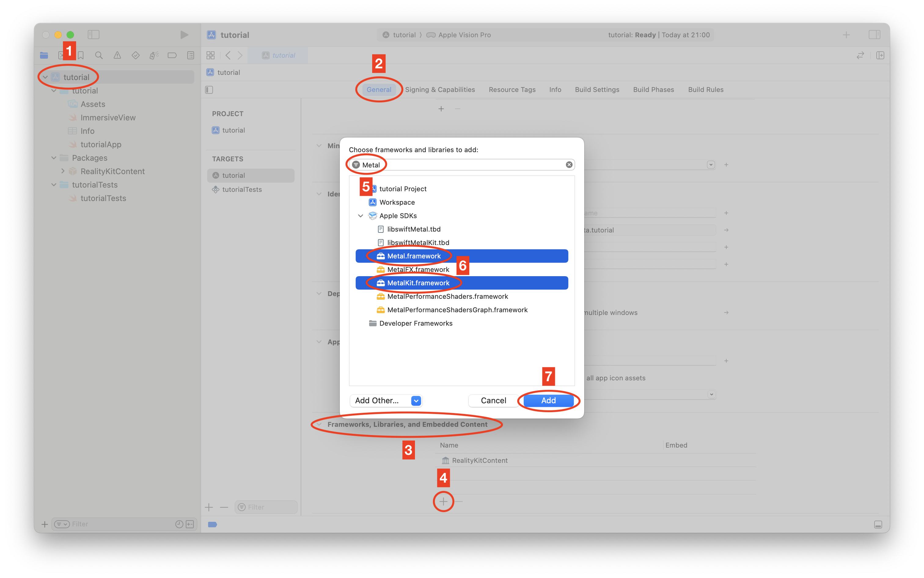Click the targets Filter field
This screenshot has height=578, width=924.
[x=266, y=507]
